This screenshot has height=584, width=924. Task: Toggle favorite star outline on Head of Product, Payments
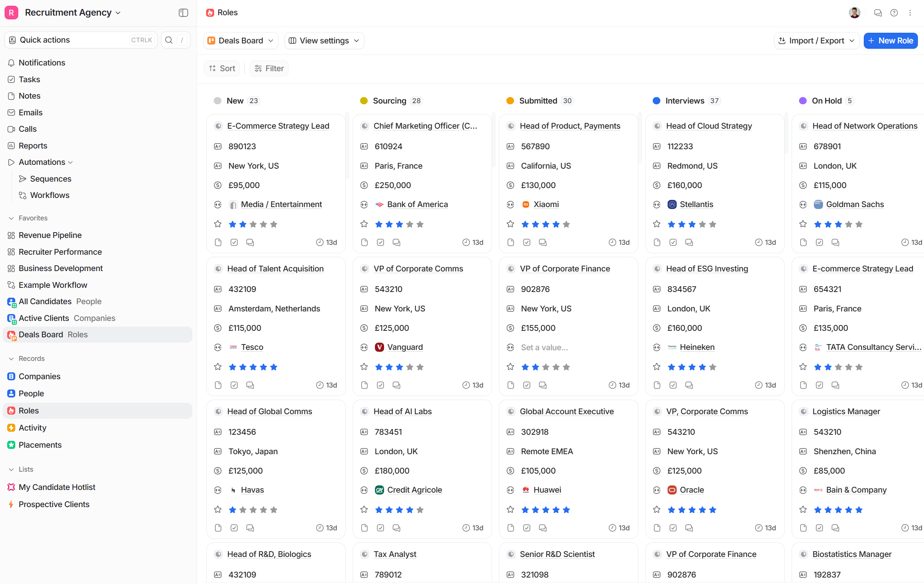coord(510,224)
